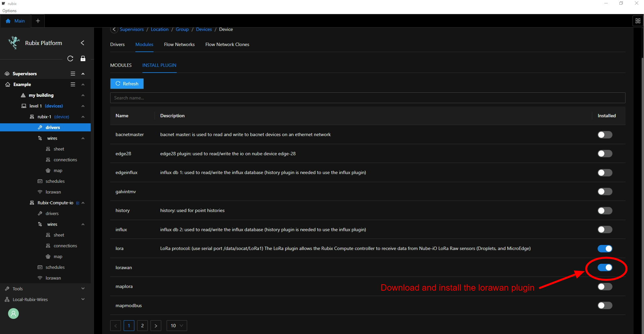Screen dimensions: 644x334
Task: Collapse the Example node chevron
Action: [x=83, y=84]
